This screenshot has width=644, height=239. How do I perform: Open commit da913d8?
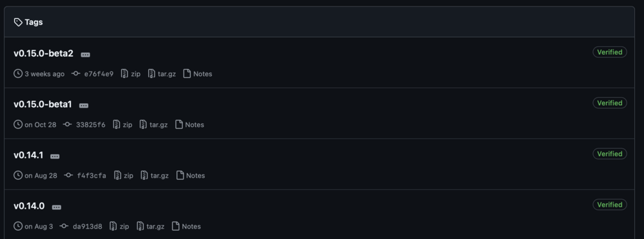pos(88,226)
